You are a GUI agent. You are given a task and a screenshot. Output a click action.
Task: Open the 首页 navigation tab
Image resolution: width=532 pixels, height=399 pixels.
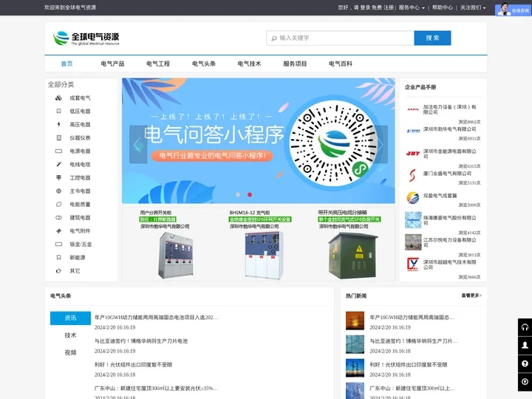[66, 64]
